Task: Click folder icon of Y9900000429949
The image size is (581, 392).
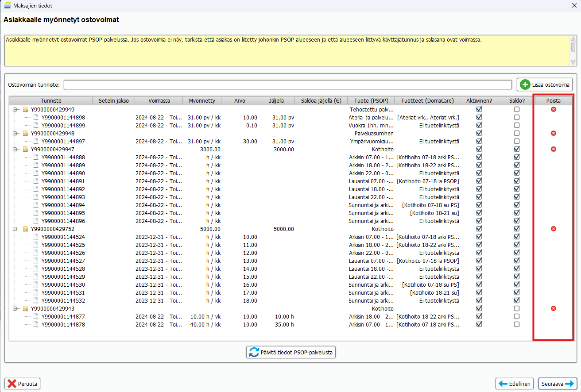Action: pyautogui.click(x=26, y=110)
